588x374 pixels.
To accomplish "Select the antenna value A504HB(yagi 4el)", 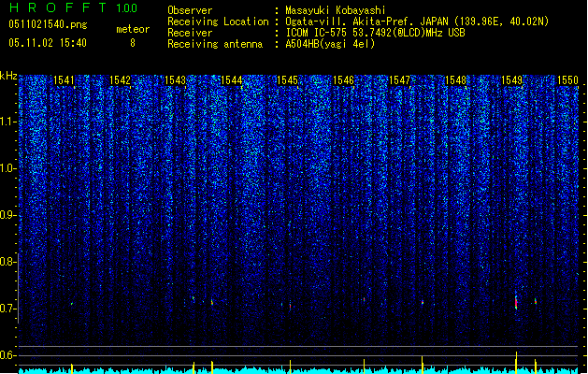I will coord(330,44).
